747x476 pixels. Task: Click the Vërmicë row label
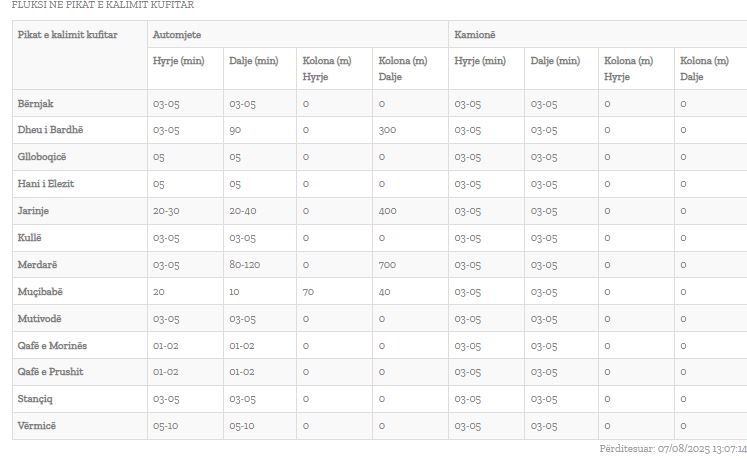(x=37, y=425)
